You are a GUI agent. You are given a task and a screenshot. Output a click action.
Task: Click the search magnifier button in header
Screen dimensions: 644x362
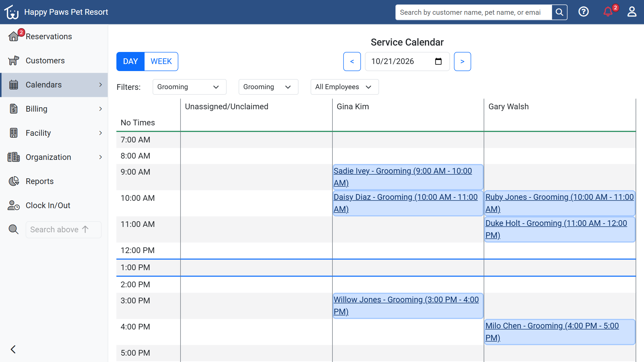pos(559,12)
